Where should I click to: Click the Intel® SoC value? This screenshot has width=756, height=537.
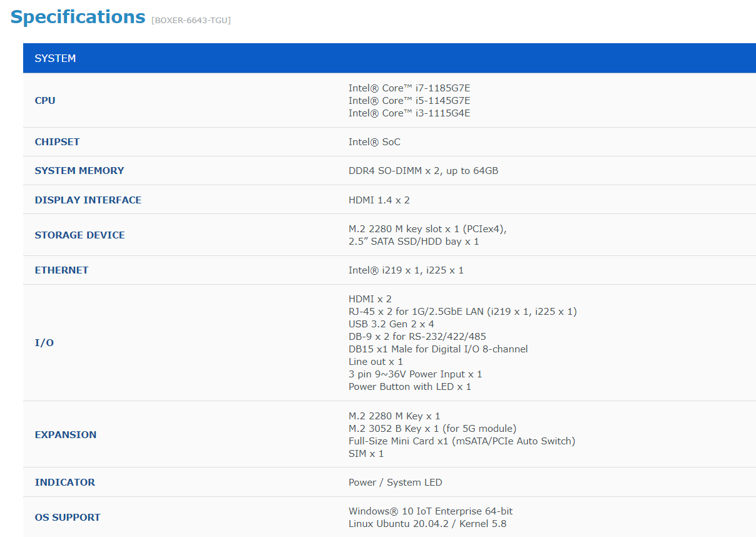[x=374, y=142]
